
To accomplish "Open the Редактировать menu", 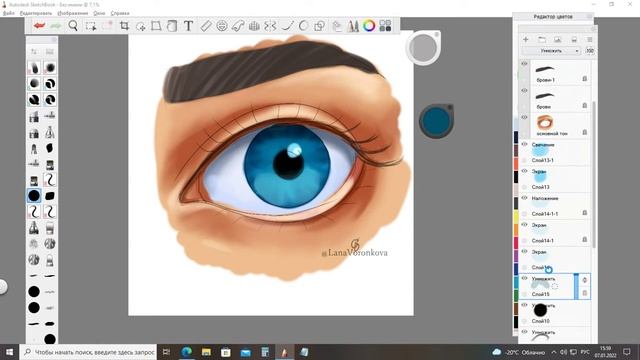I will click(x=36, y=13).
